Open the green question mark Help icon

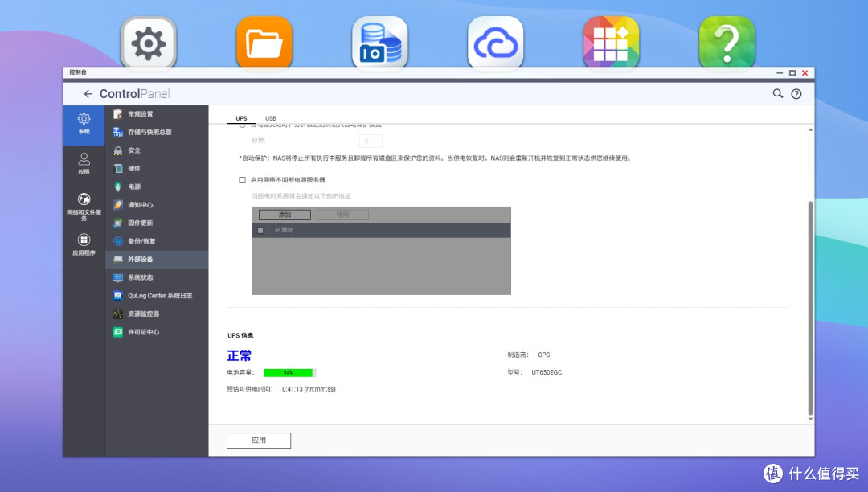(727, 43)
